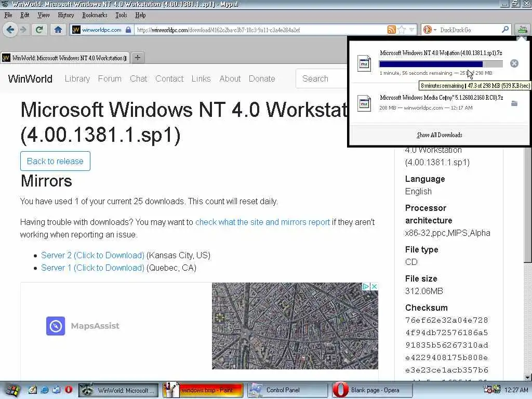Click the file icon of the Media Center download
The height and width of the screenshot is (399, 532).
click(x=364, y=103)
